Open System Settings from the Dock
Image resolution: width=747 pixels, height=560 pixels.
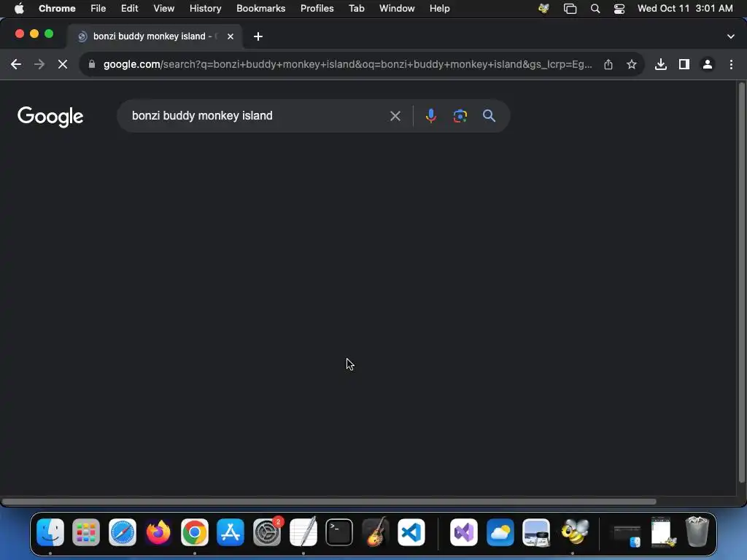[267, 532]
